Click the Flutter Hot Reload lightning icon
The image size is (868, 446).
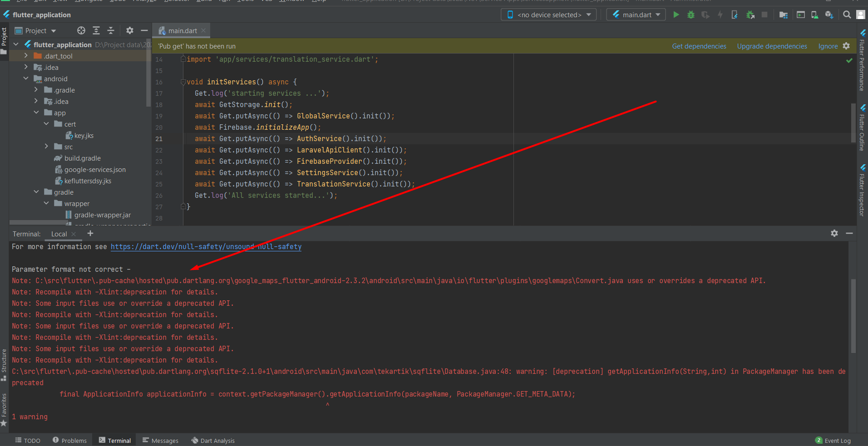coord(720,15)
